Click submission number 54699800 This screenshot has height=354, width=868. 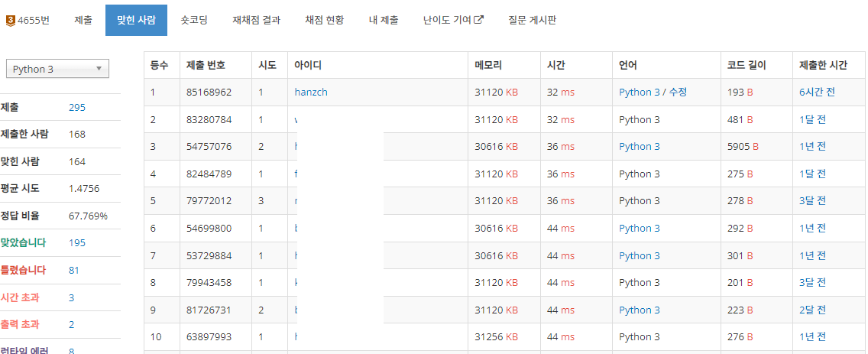click(209, 229)
